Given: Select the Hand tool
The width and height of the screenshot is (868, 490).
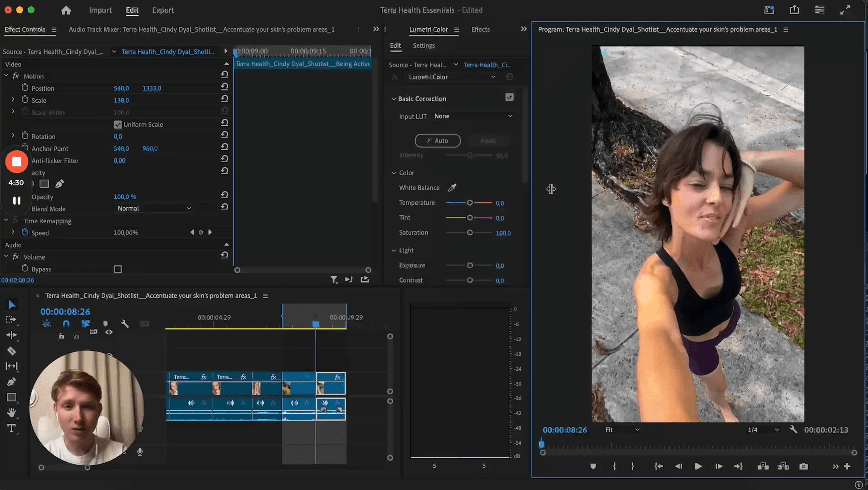Looking at the screenshot, I should coord(11,412).
